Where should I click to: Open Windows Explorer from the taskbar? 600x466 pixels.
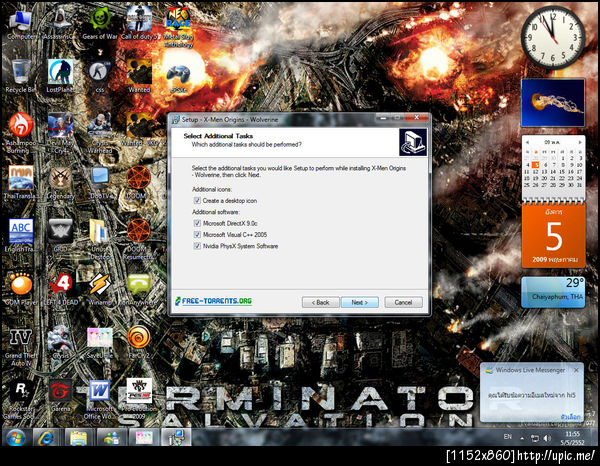coord(79,437)
